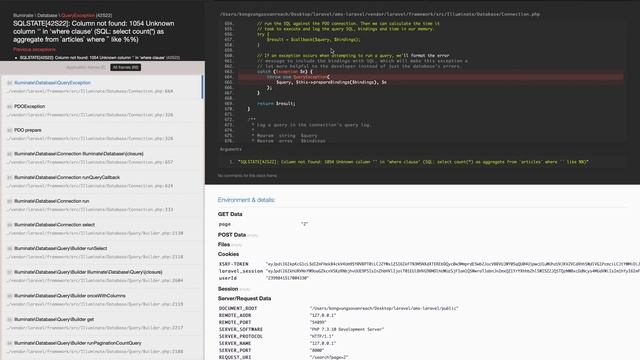The image size is (640, 360).
Task: Open the Connection {closure} frame at Connection.php:657
Action: pyautogui.click(x=101, y=158)
